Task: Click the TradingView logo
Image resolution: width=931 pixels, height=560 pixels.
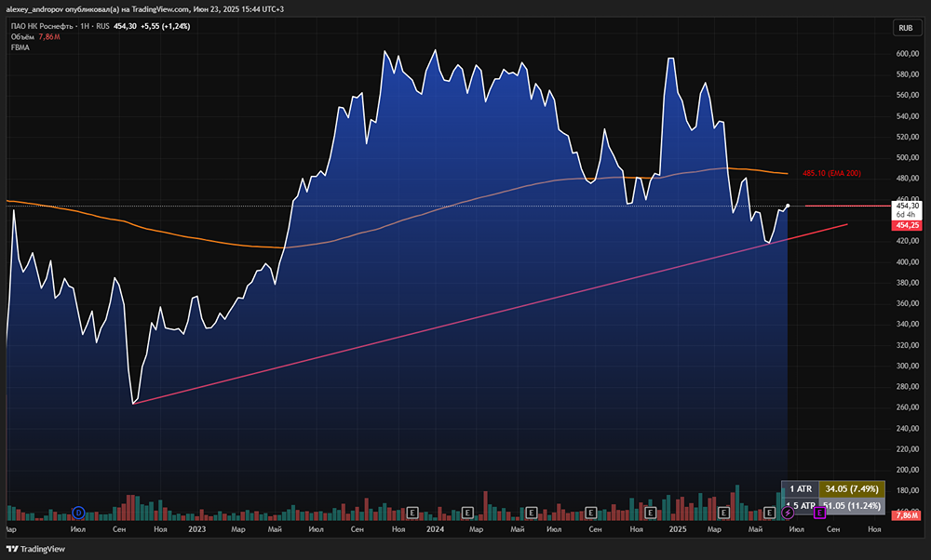Action: pos(35,550)
